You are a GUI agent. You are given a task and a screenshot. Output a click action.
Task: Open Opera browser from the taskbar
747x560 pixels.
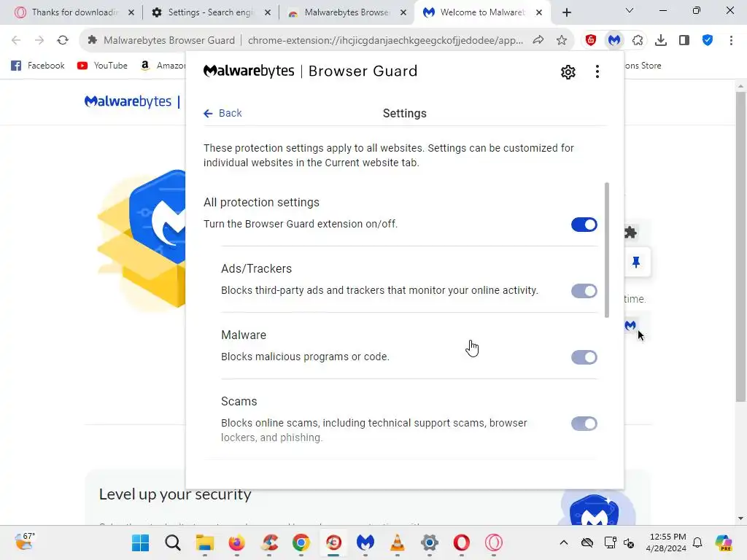461,542
